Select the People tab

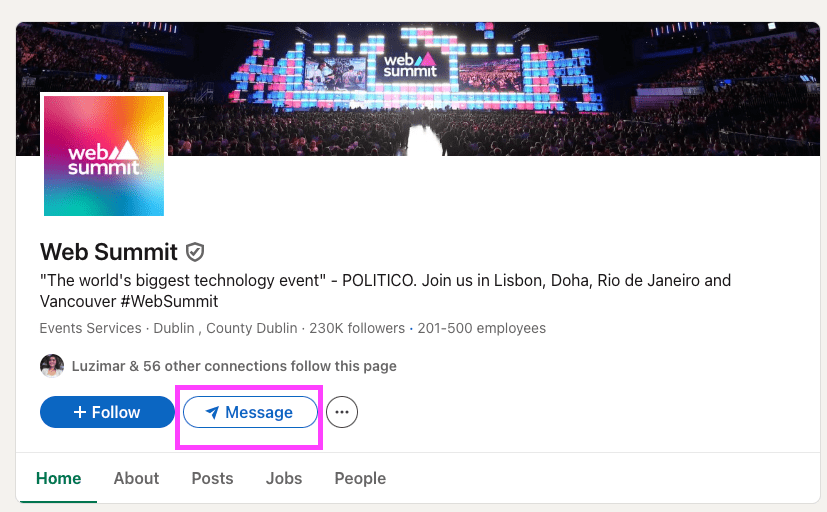[360, 478]
